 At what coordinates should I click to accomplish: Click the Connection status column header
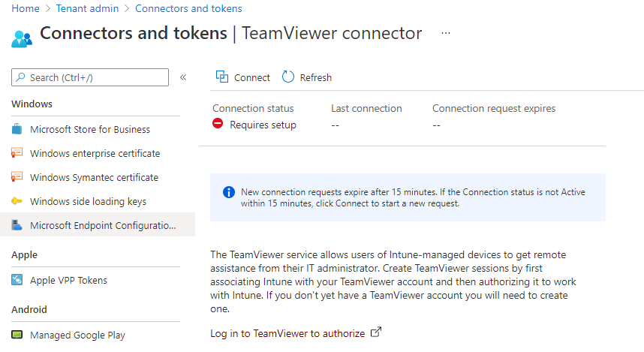tap(253, 108)
